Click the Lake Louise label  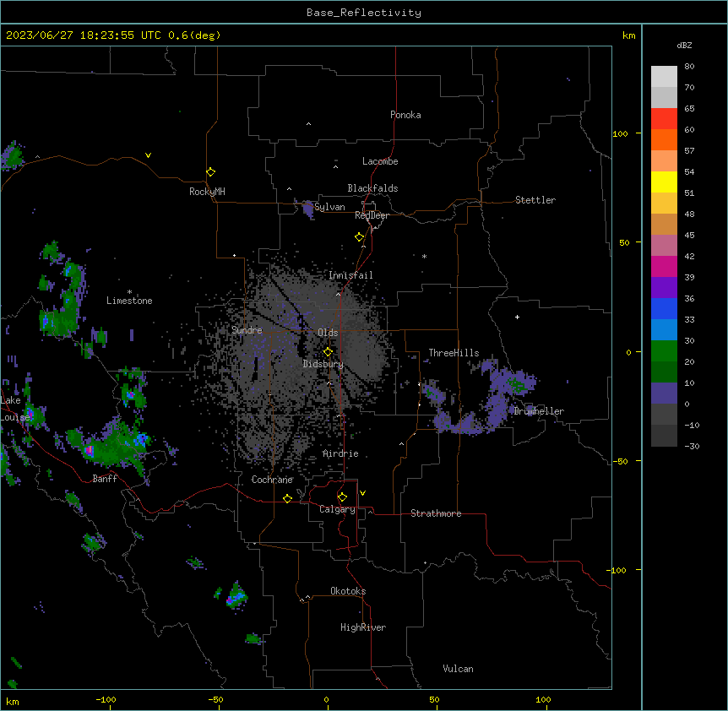(15, 409)
